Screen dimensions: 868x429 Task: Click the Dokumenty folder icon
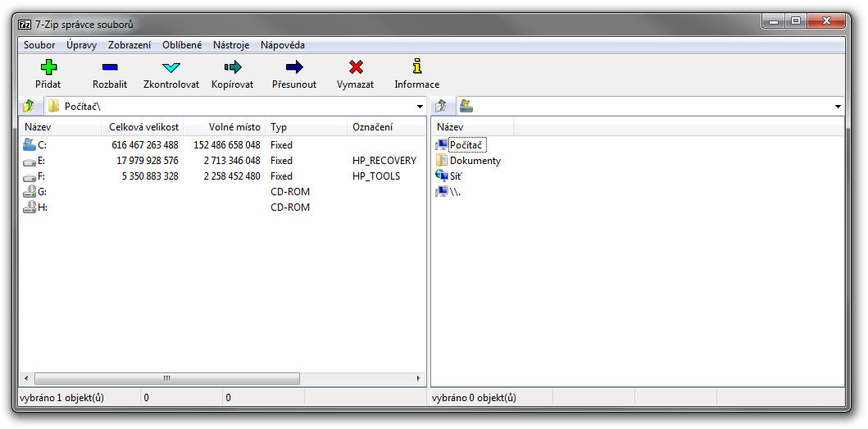click(441, 161)
